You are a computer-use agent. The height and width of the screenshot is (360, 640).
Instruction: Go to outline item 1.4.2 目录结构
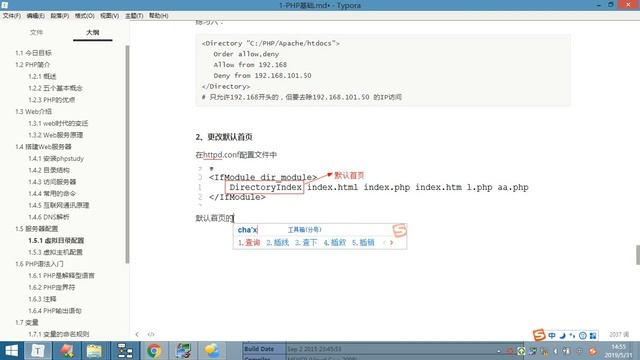49,170
